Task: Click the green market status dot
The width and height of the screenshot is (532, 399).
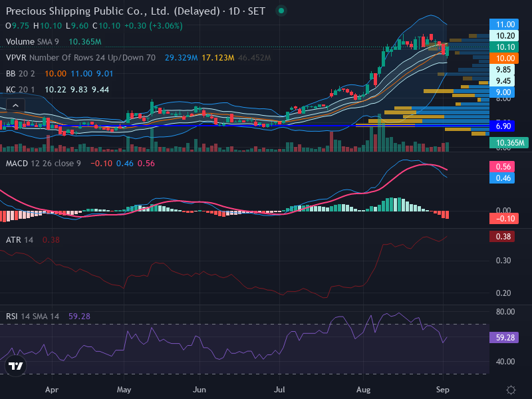Action: click(281, 11)
